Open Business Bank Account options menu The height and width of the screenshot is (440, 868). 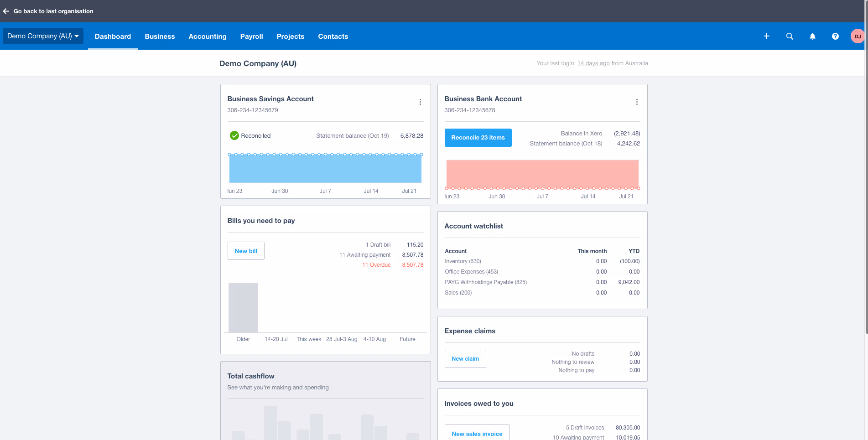pos(637,102)
